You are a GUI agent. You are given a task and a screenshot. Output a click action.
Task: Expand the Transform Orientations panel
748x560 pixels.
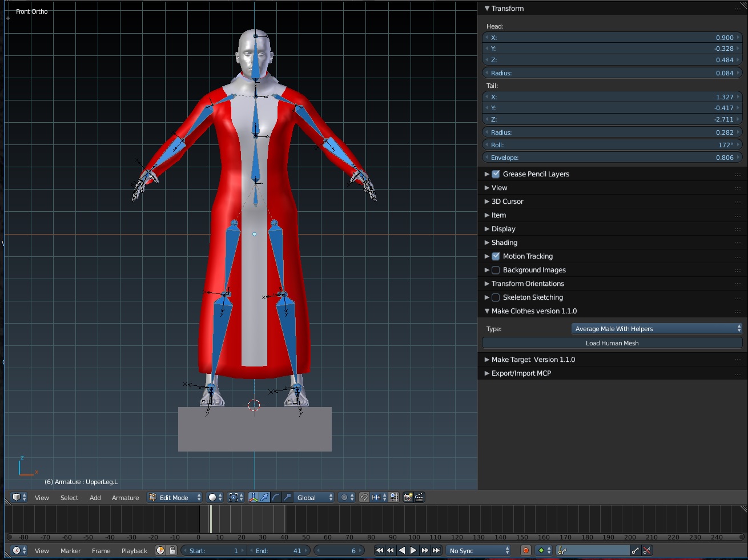tap(486, 284)
